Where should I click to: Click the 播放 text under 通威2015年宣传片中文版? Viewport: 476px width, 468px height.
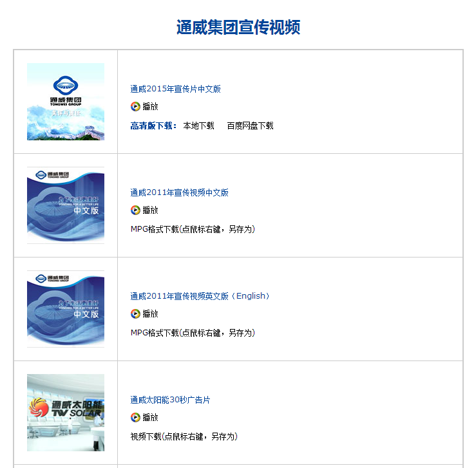coord(150,107)
